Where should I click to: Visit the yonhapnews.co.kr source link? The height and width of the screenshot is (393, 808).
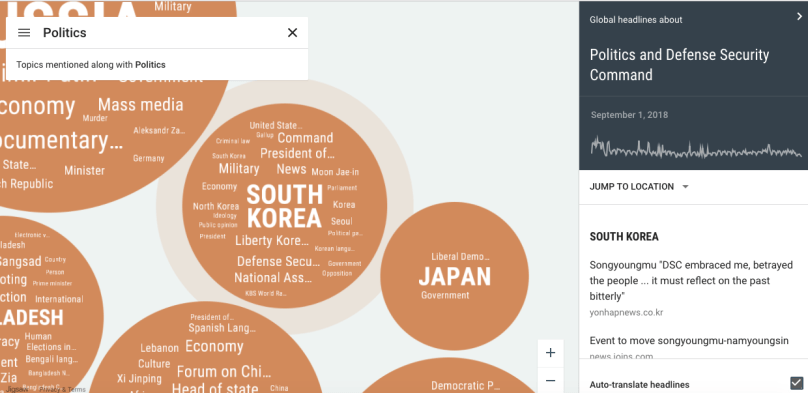click(626, 313)
